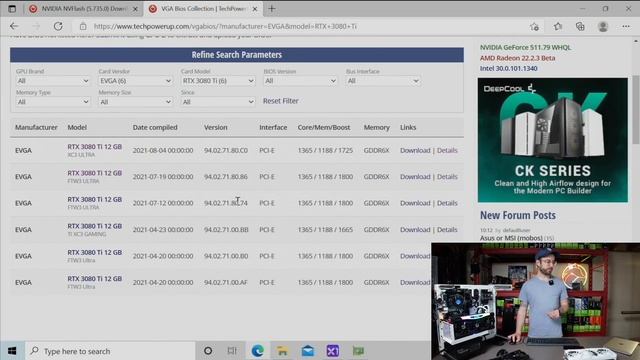Open XC3 ULTRA RTX 3080 Ti model
Image resolution: width=640 pixels, height=360 pixels.
click(95, 147)
